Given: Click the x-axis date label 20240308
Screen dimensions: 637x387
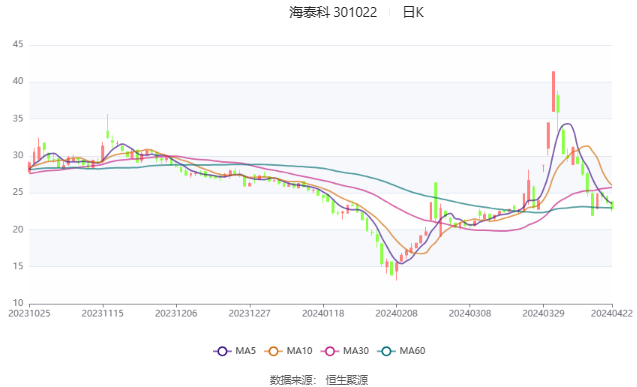Looking at the screenshot, I should tap(470, 313).
